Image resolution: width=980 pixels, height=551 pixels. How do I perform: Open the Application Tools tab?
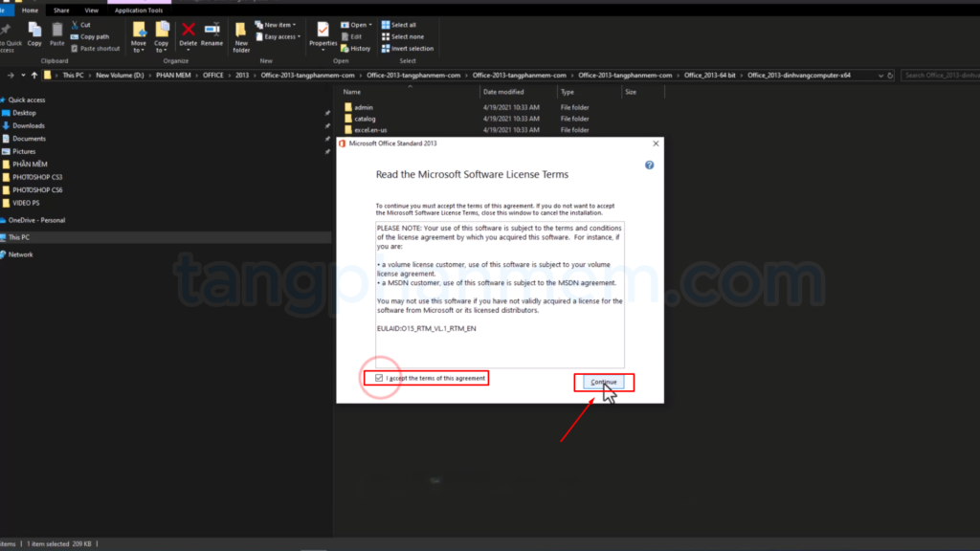pos(139,10)
